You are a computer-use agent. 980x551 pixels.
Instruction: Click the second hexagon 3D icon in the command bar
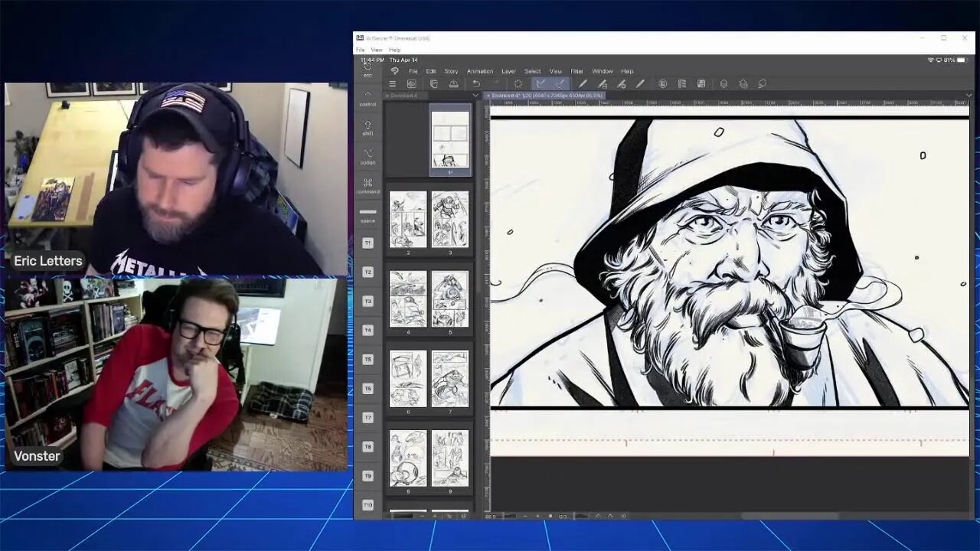(x=743, y=84)
